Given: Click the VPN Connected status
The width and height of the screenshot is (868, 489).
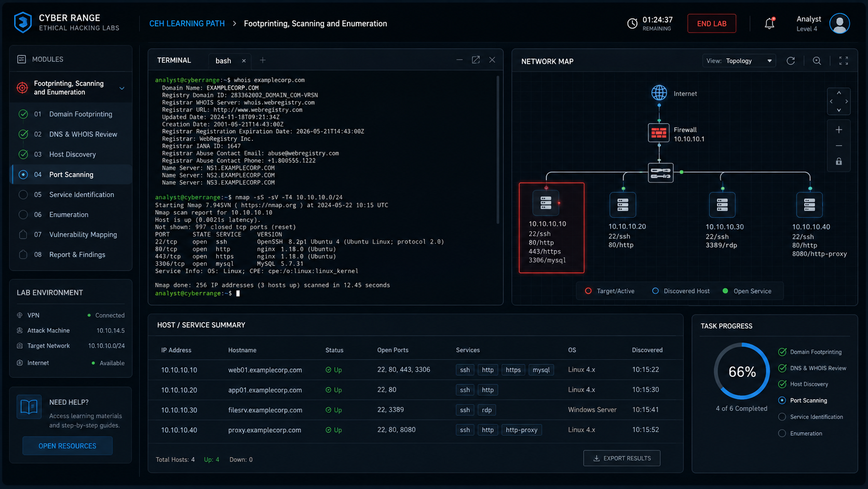Looking at the screenshot, I should pos(106,315).
